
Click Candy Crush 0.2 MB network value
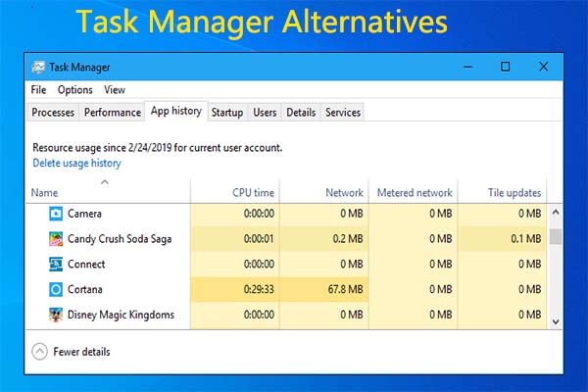(x=348, y=239)
